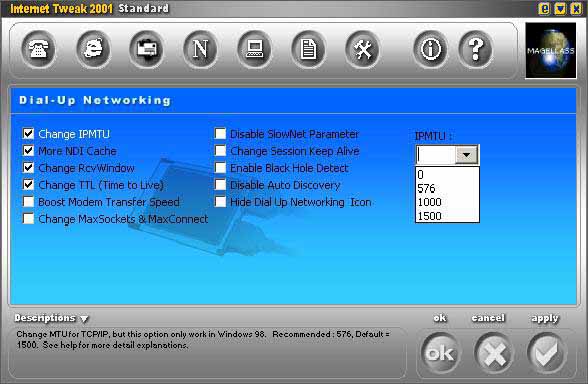
Task: Check Hide Dial Up Networking Icon
Action: 220,202
